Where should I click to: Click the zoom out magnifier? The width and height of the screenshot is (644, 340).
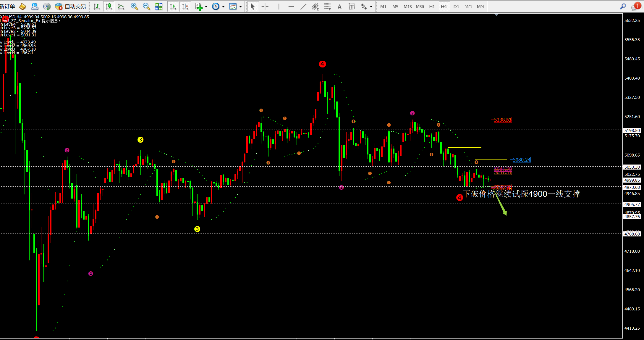tap(146, 7)
